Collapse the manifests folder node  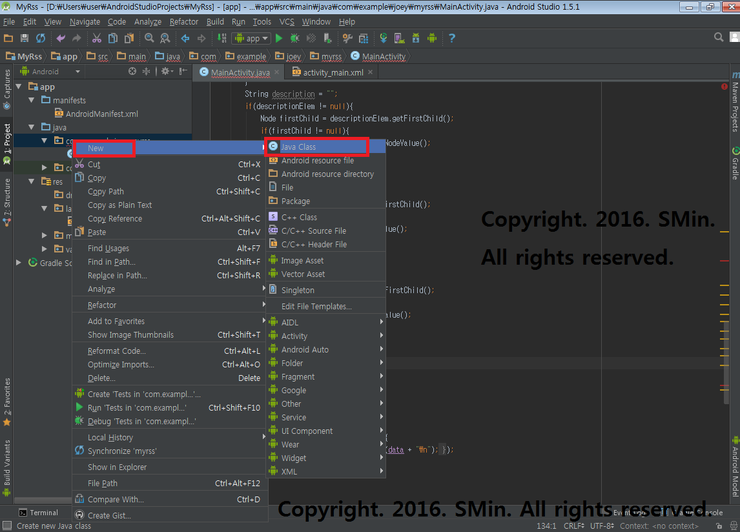click(x=31, y=100)
